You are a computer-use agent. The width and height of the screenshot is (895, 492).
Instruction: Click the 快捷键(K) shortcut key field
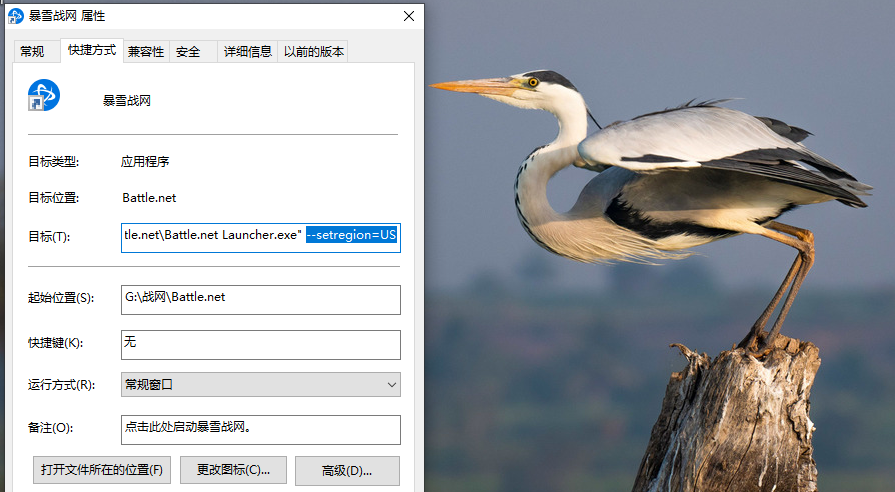pyautogui.click(x=260, y=343)
